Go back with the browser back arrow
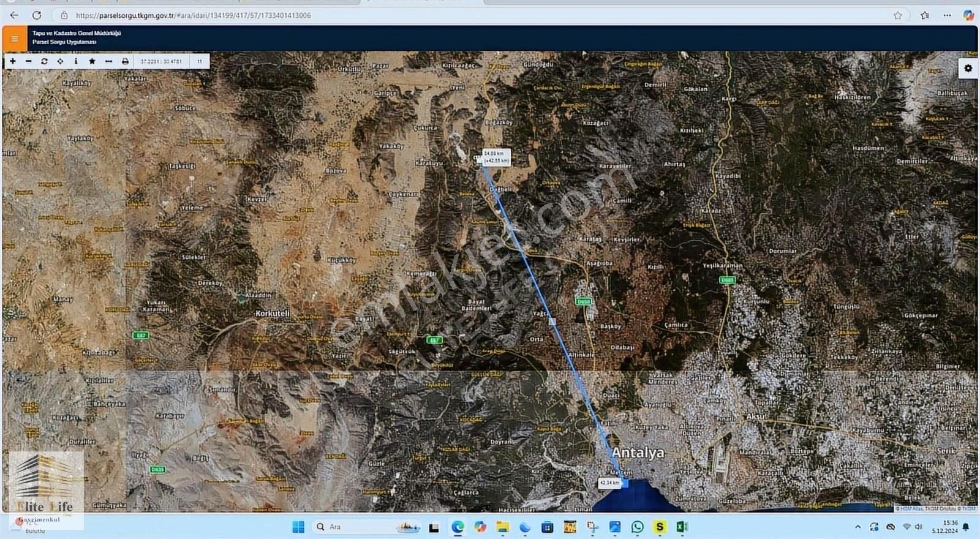This screenshot has width=980, height=539. [14, 15]
